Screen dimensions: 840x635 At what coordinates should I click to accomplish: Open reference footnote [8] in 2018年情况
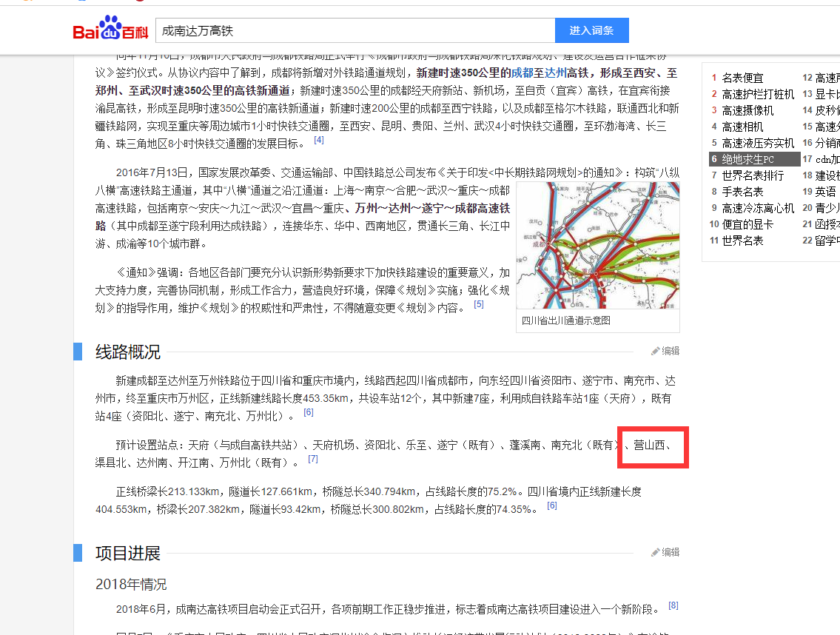(x=673, y=605)
